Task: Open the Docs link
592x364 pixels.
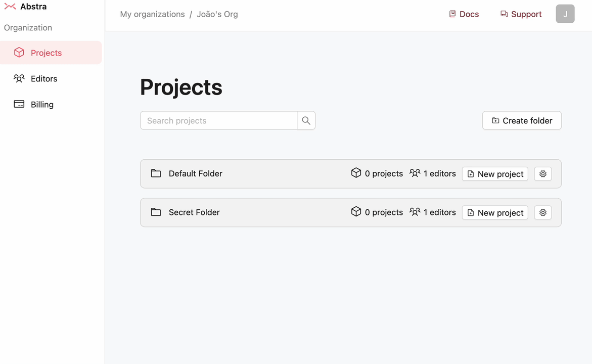Action: 464,14
